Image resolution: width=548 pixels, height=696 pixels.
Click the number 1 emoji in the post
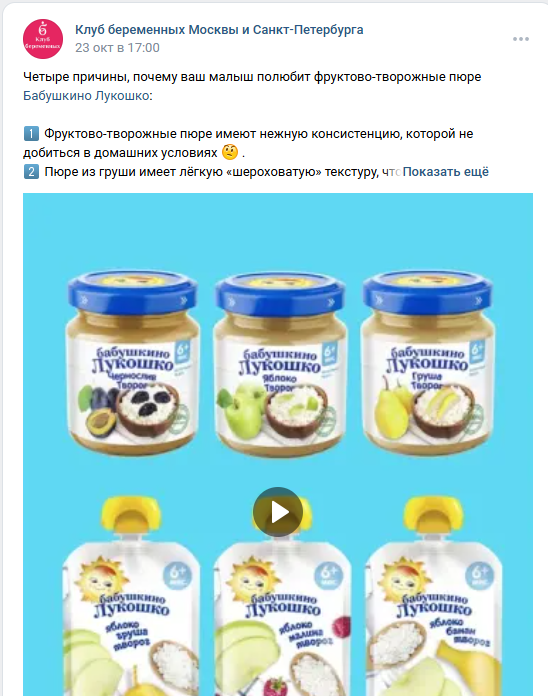click(x=31, y=134)
